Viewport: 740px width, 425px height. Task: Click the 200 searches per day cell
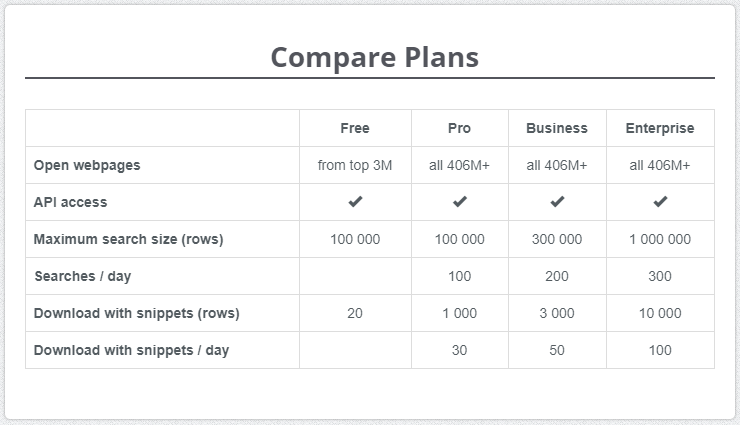557,276
